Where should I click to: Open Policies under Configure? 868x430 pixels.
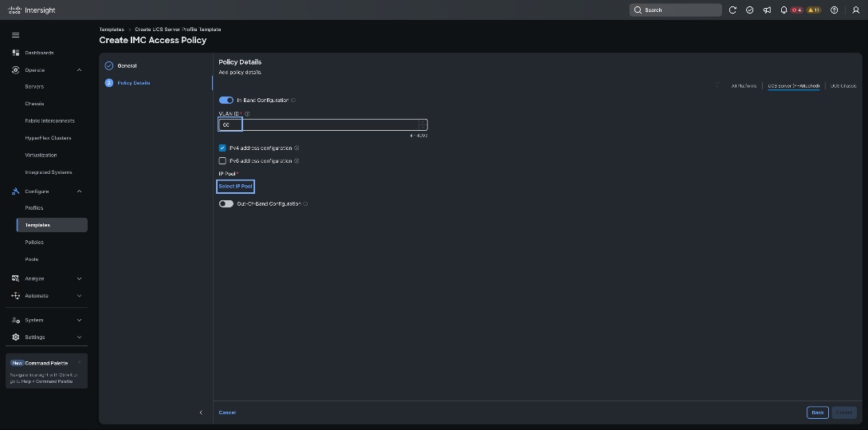pyautogui.click(x=34, y=243)
